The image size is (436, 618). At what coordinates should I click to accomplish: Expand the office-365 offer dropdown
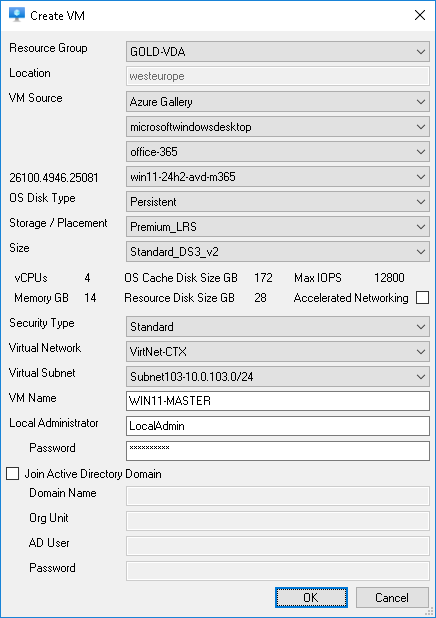[278, 152]
